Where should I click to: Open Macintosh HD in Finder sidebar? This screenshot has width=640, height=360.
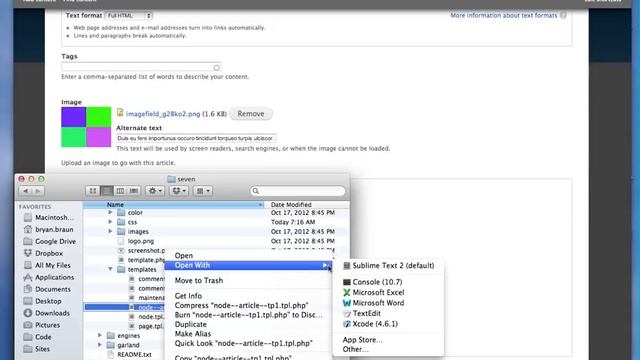tap(49, 218)
